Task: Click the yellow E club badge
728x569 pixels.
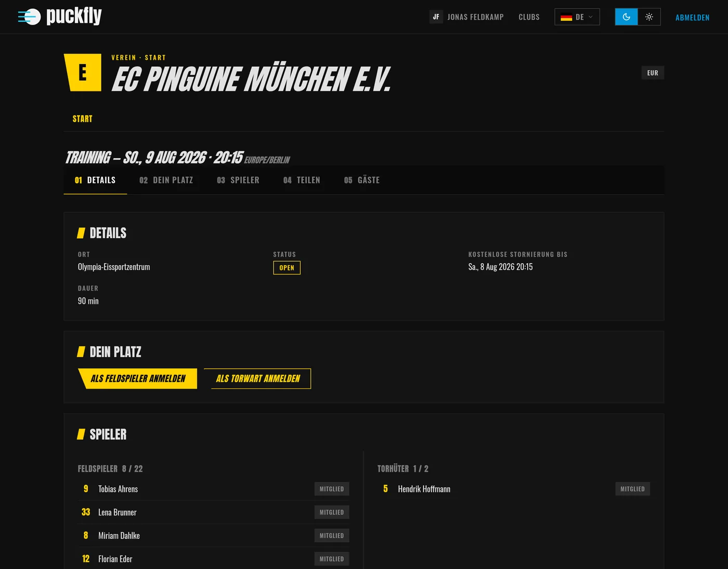Action: click(x=83, y=72)
